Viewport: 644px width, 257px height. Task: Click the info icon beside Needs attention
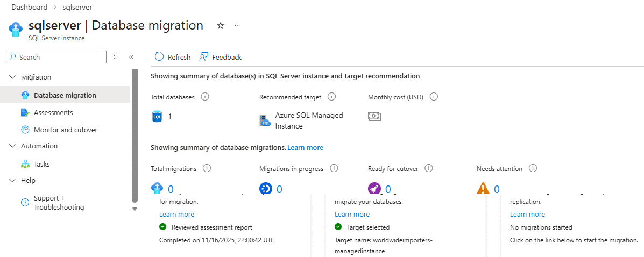tap(533, 168)
